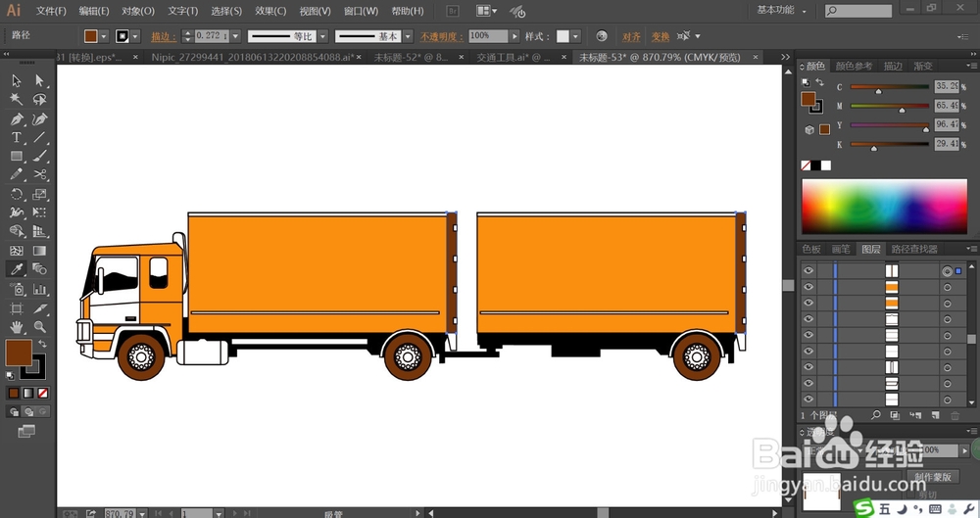Viewport: 980px width, 518px height.
Task: Choose the Eyedropper tool
Action: pyautogui.click(x=17, y=269)
